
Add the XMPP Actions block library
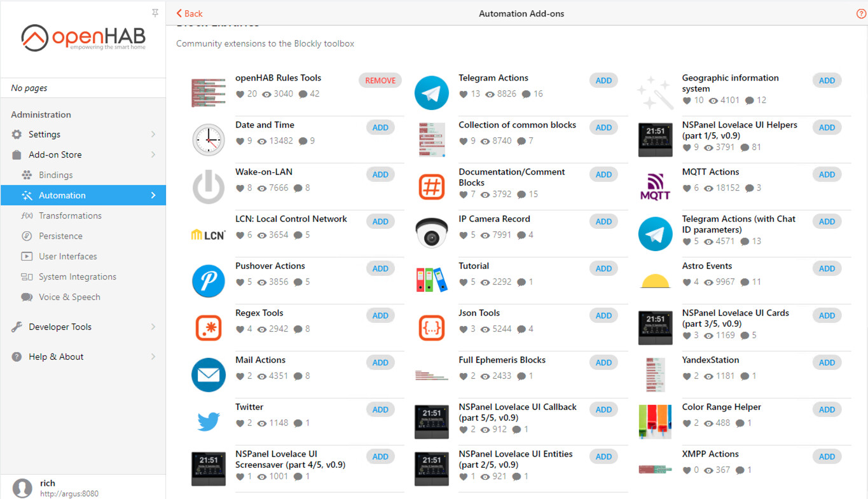click(827, 457)
